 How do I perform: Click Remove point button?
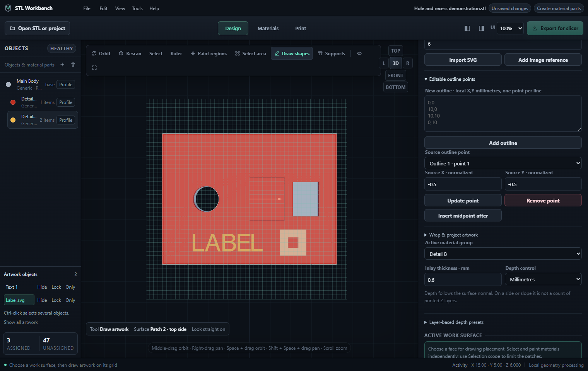(543, 201)
